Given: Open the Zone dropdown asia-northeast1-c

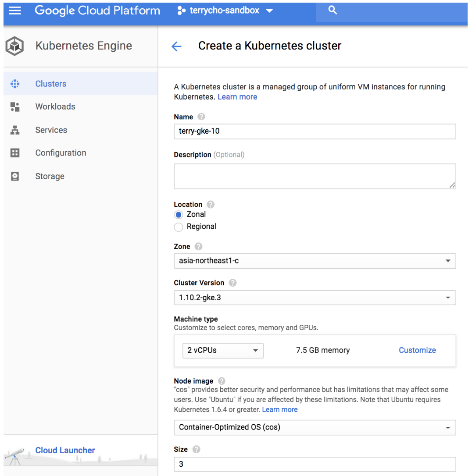Looking at the screenshot, I should (315, 261).
